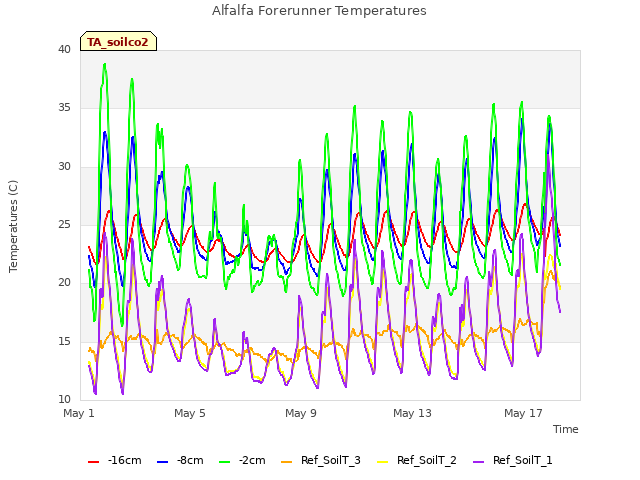This screenshot has width=640, height=480.
Task: Click the 40 y-axis tick label
Action: 64,49
